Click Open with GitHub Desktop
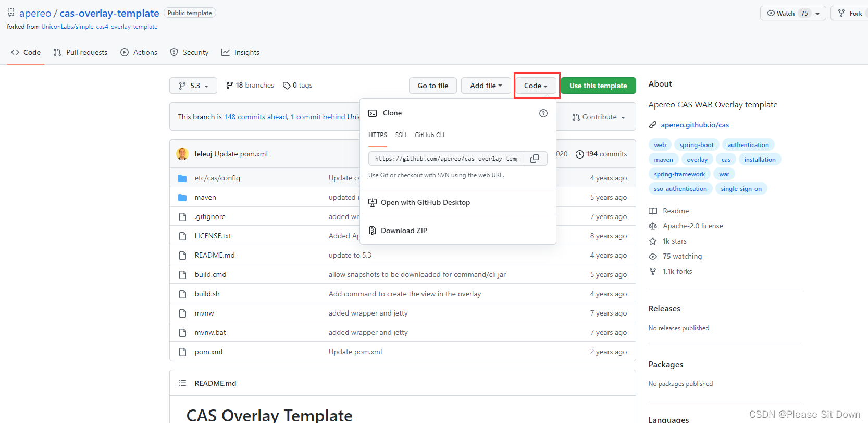The height and width of the screenshot is (423, 868). 425,202
